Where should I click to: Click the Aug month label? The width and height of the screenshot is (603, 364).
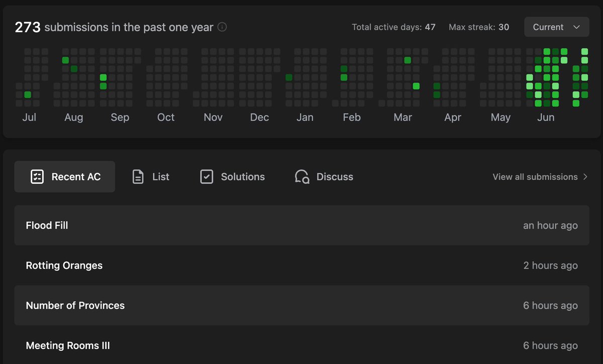[74, 117]
